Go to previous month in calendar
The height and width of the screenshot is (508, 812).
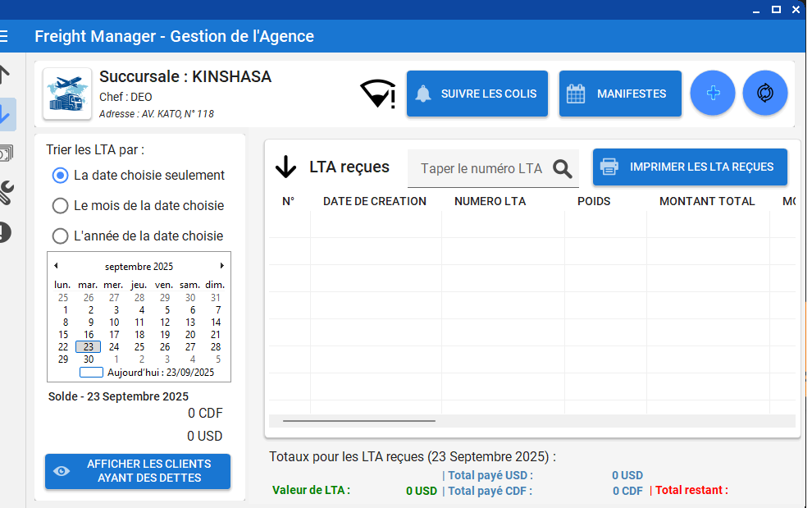click(56, 266)
